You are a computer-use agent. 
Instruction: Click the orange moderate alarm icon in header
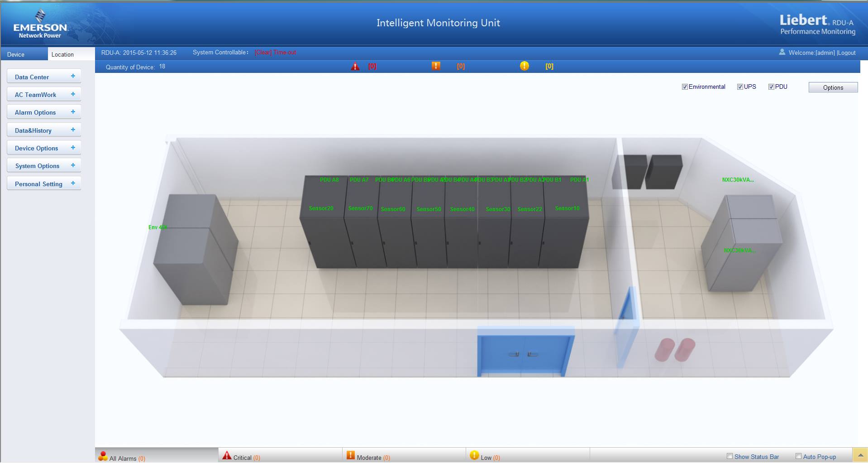click(x=436, y=66)
